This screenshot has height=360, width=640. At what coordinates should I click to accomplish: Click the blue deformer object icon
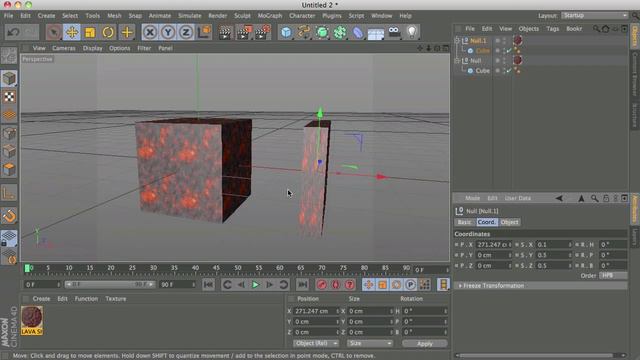358,32
